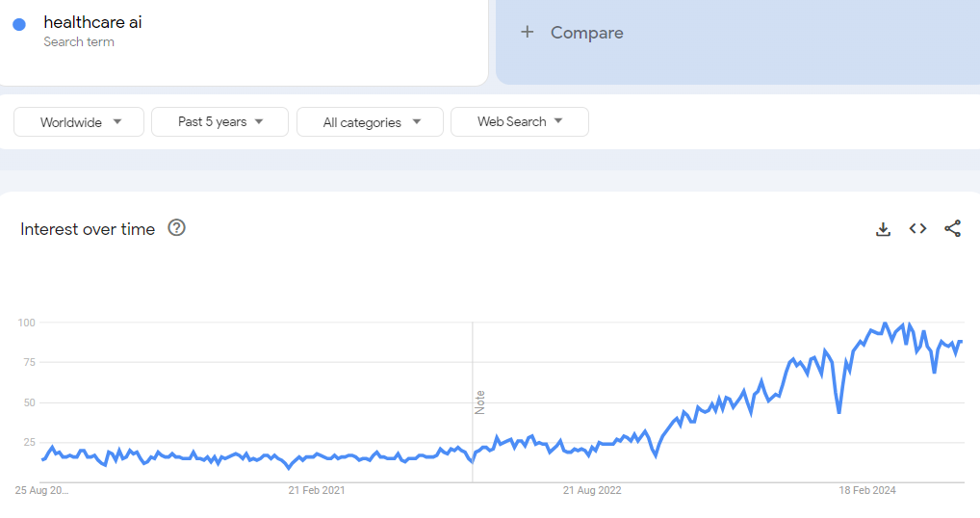
Task: Share the interest over time chart
Action: (x=952, y=229)
